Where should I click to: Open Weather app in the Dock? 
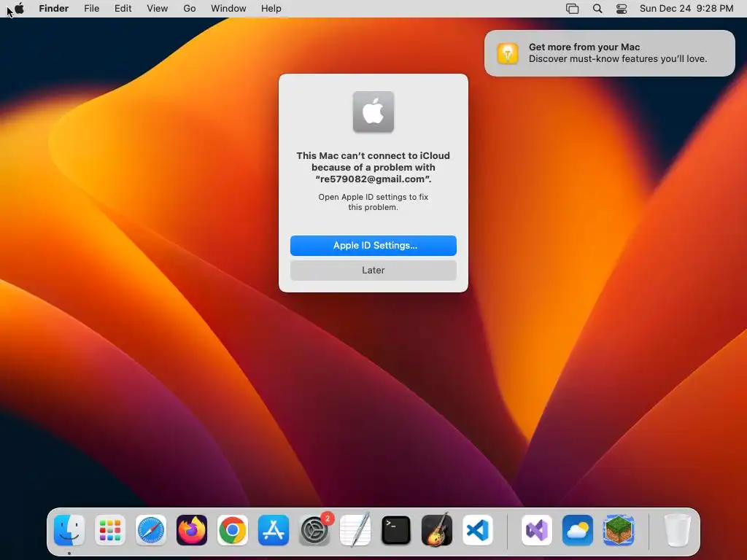[x=578, y=530]
